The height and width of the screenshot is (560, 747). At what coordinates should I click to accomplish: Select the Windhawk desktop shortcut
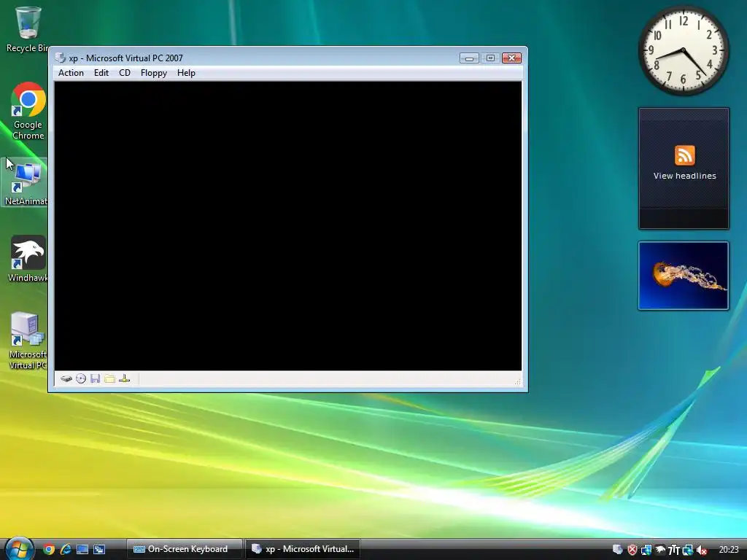[28, 259]
